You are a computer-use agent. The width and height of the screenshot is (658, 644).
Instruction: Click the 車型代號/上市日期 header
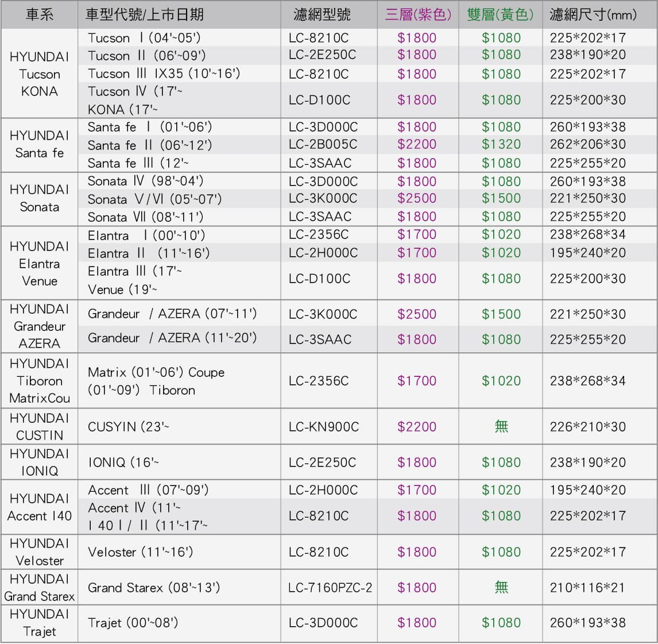(145, 15)
